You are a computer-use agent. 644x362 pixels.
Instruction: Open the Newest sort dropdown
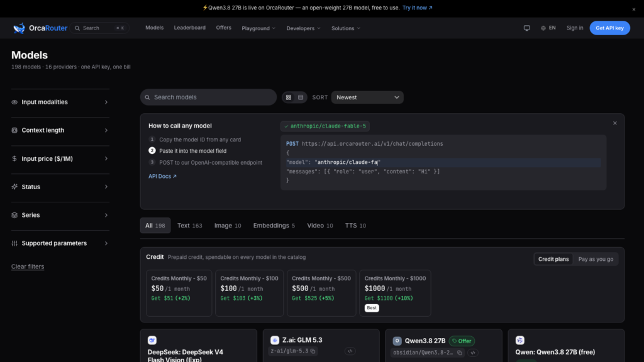tap(367, 97)
